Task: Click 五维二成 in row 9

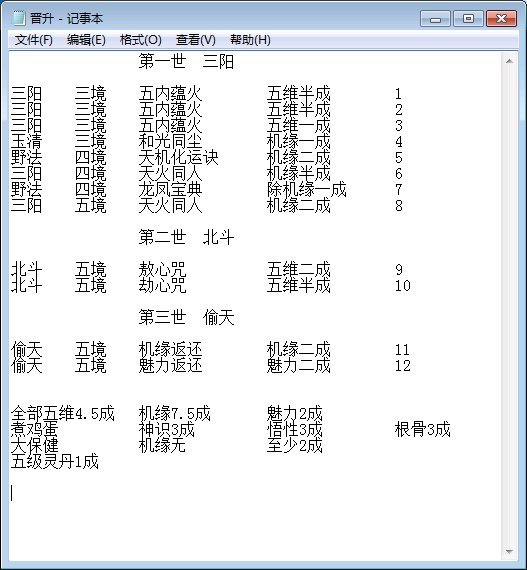Action: point(298,269)
